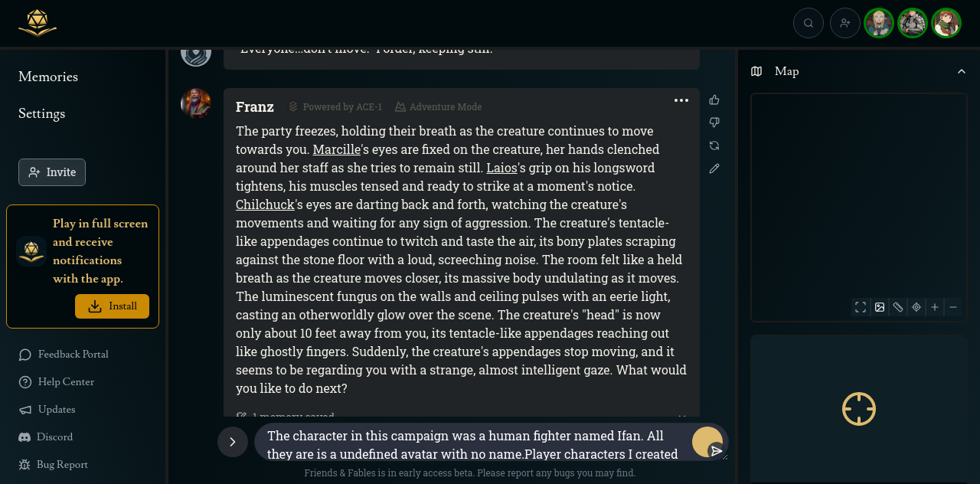Zoom out on the map
Viewport: 980px width, 484px height.
(x=953, y=307)
